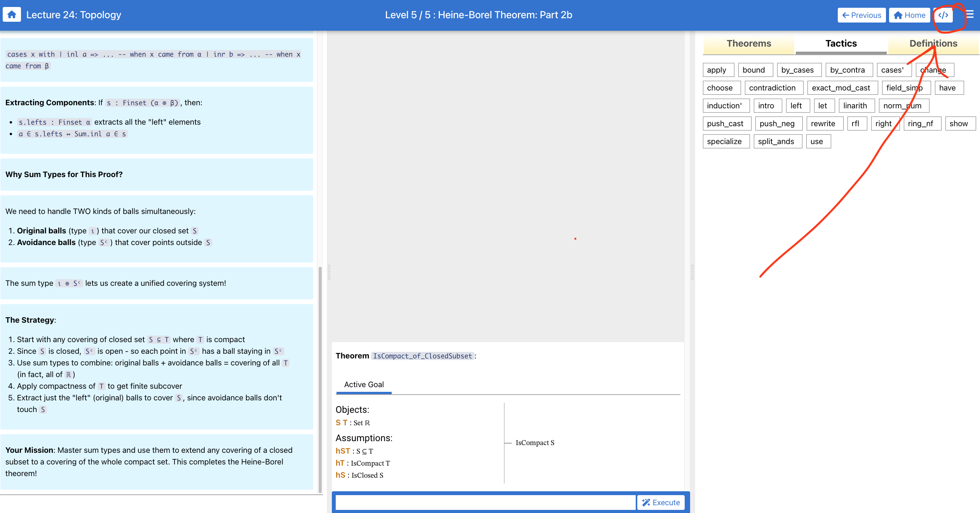Select the push_neg tactic

[777, 123]
